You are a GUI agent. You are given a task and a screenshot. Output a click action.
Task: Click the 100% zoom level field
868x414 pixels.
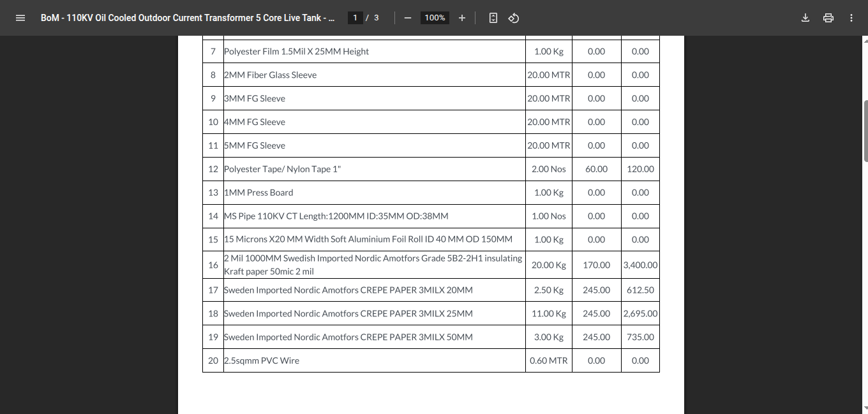point(435,18)
